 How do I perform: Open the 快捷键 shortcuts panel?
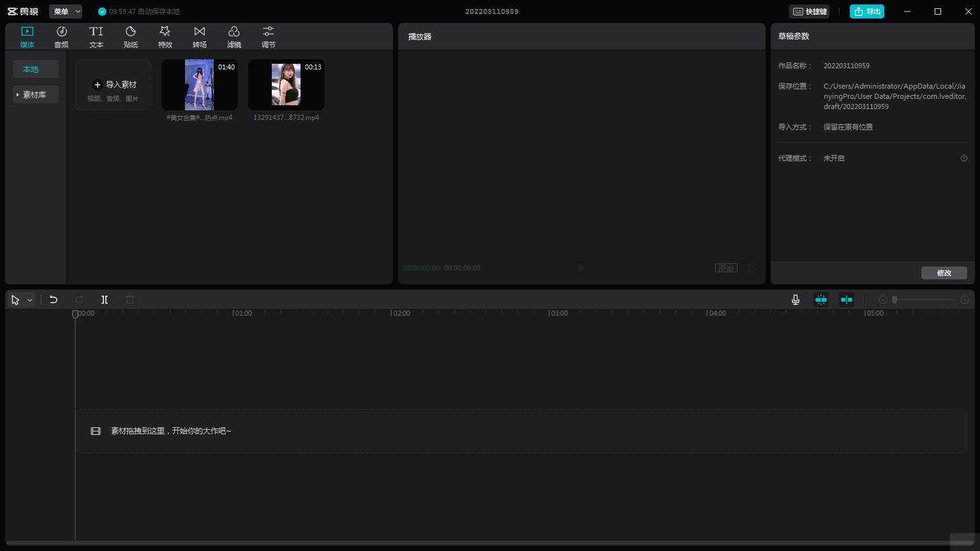(810, 11)
